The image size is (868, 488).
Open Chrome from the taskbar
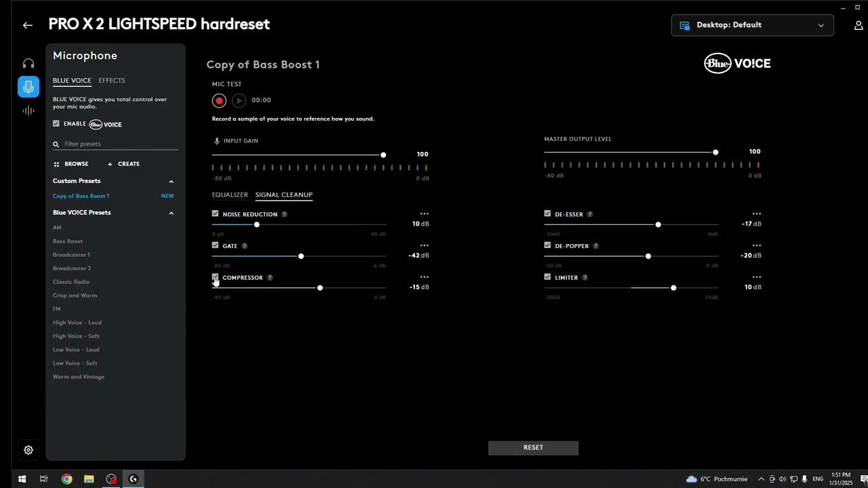pos(66,479)
